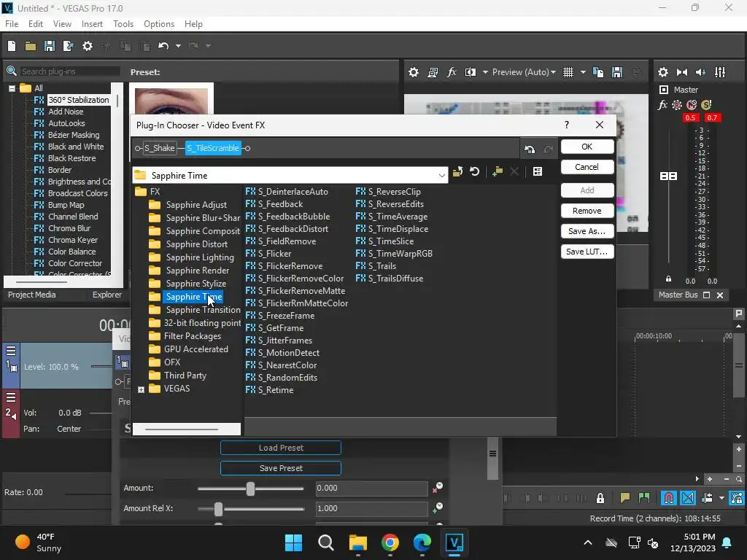This screenshot has width=747, height=560.
Task: Open the Auto Ripple mode dropdown arrow
Action: pyautogui.click(x=721, y=498)
